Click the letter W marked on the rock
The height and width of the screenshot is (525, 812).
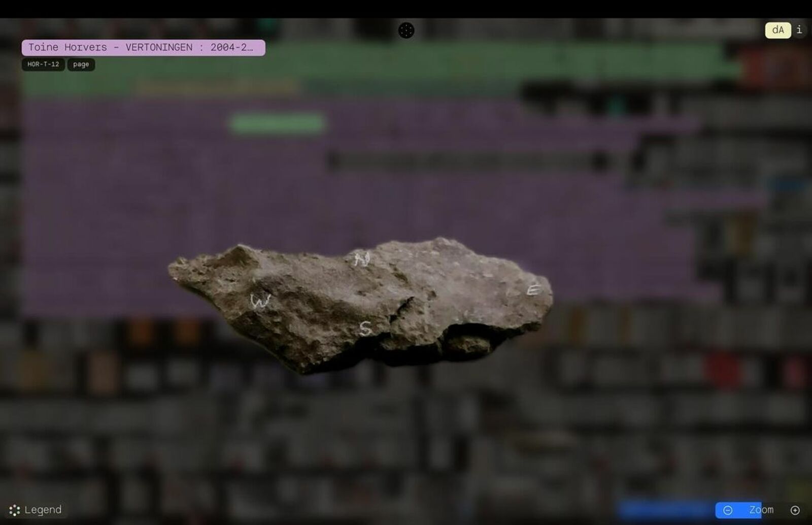pos(260,302)
